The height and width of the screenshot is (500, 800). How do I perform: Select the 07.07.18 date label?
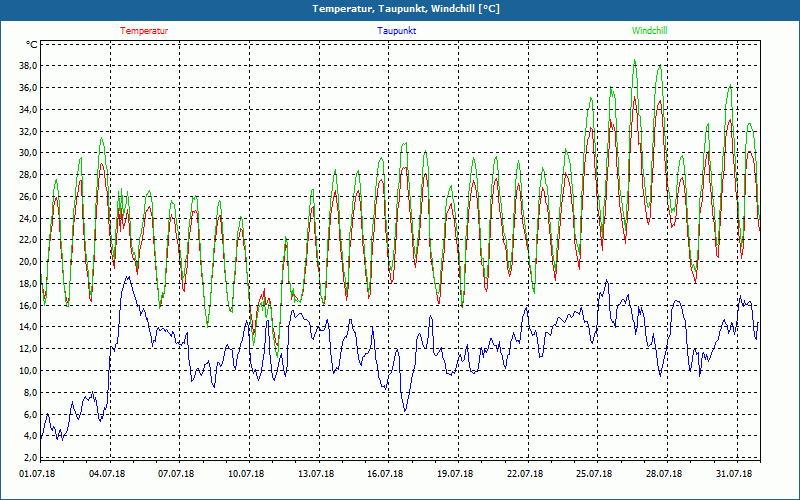176,473
